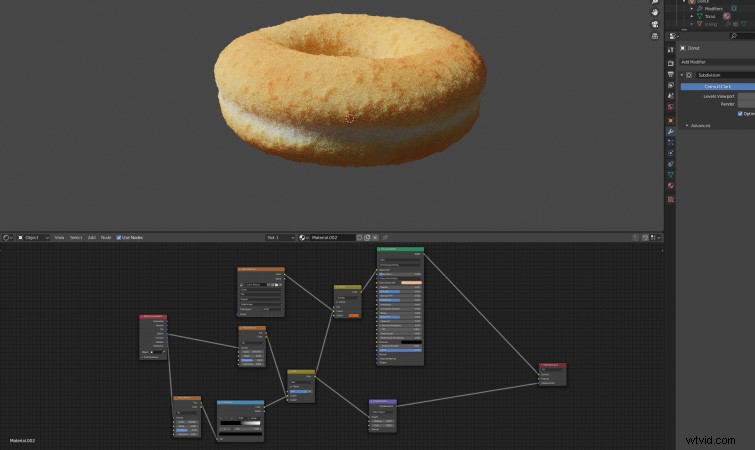The height and width of the screenshot is (450, 755).
Task: Collapse the Subdivision modifier panel
Action: point(682,75)
